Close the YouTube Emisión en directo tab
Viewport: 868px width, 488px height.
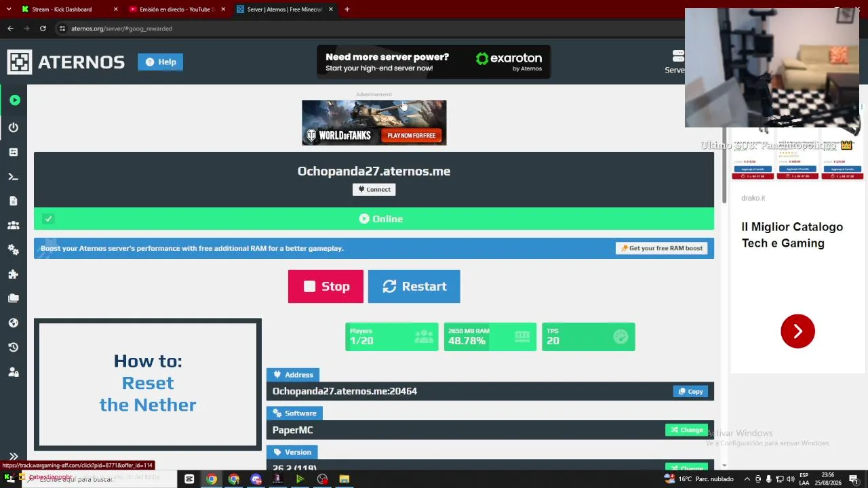223,9
